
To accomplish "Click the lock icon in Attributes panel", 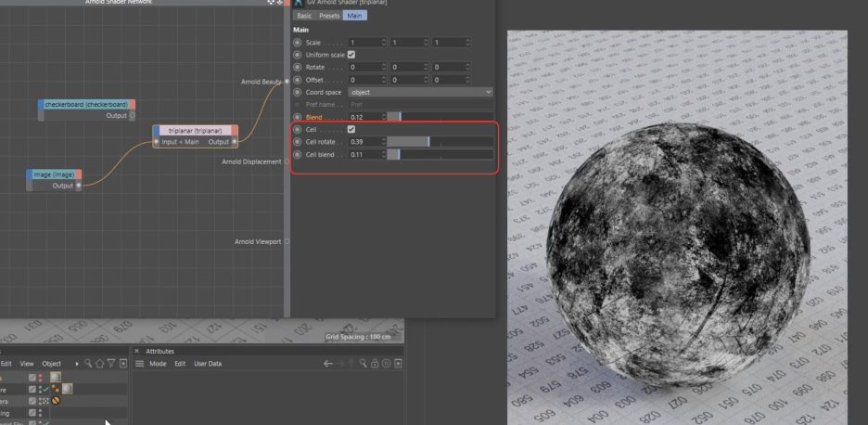I will 375,364.
